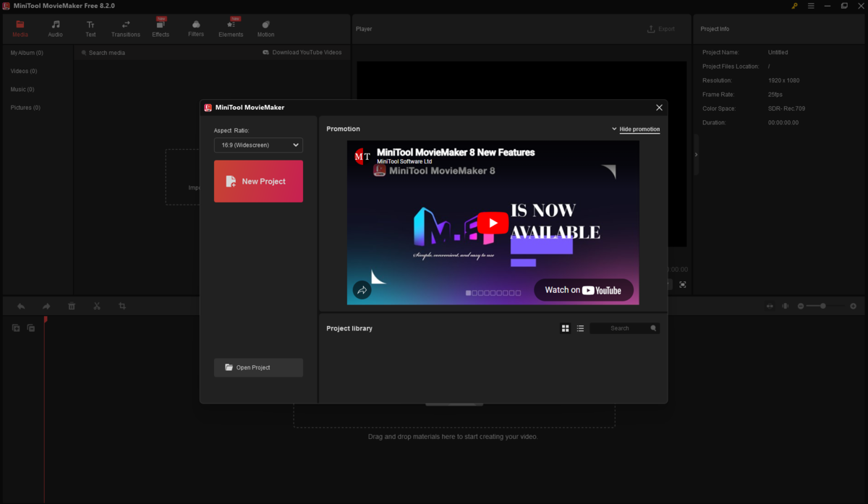Collapse the Project Info panel arrow

696,154
